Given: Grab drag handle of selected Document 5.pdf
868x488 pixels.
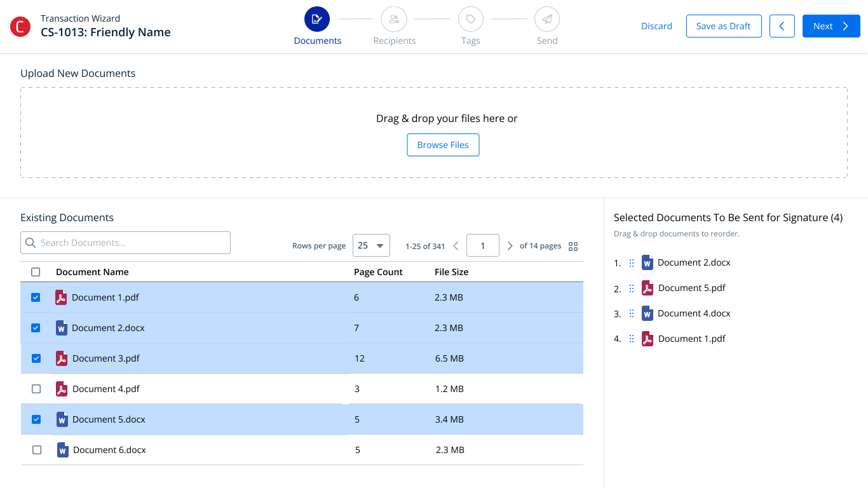Looking at the screenshot, I should click(631, 288).
